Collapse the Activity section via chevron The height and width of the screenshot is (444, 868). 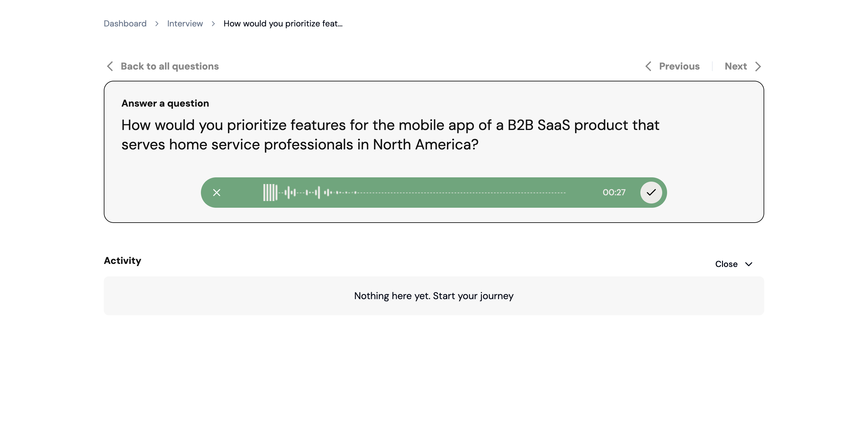749,264
